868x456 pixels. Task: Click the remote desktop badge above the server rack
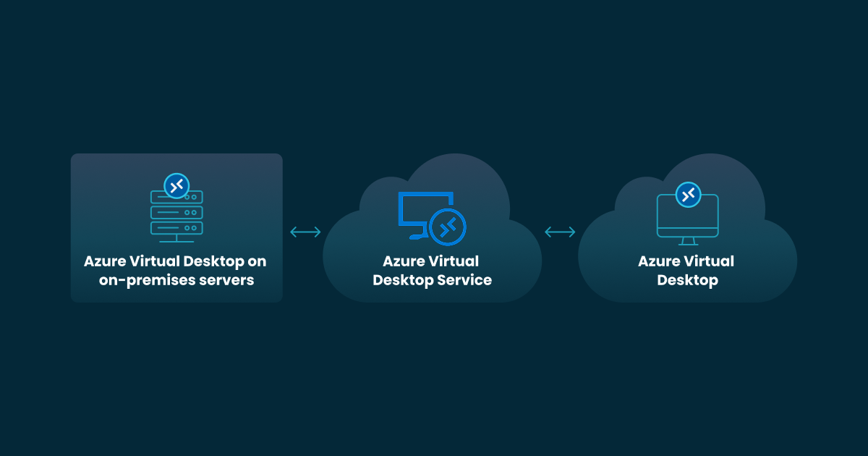tap(176, 186)
